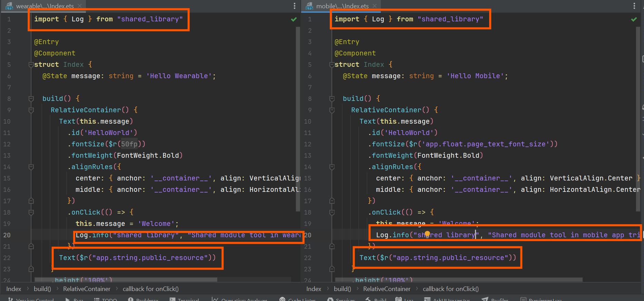Switch to the mobile Index.ets tab
The height and width of the screenshot is (301, 644).
[x=342, y=6]
